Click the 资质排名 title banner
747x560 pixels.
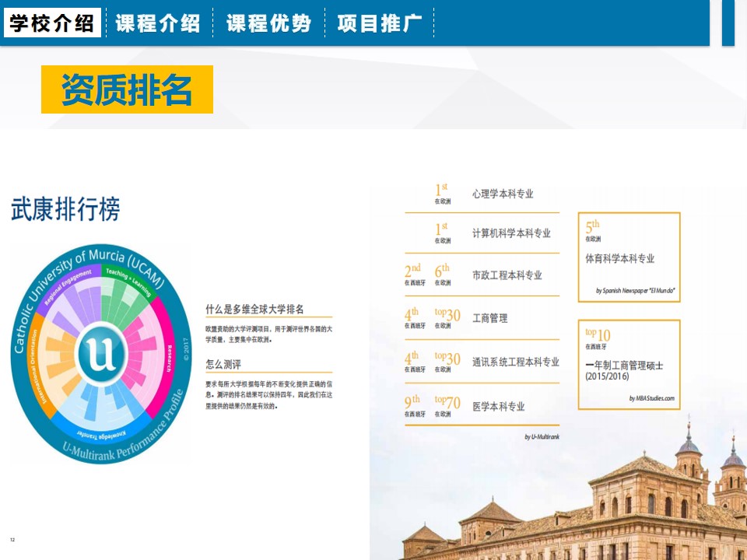(x=127, y=89)
